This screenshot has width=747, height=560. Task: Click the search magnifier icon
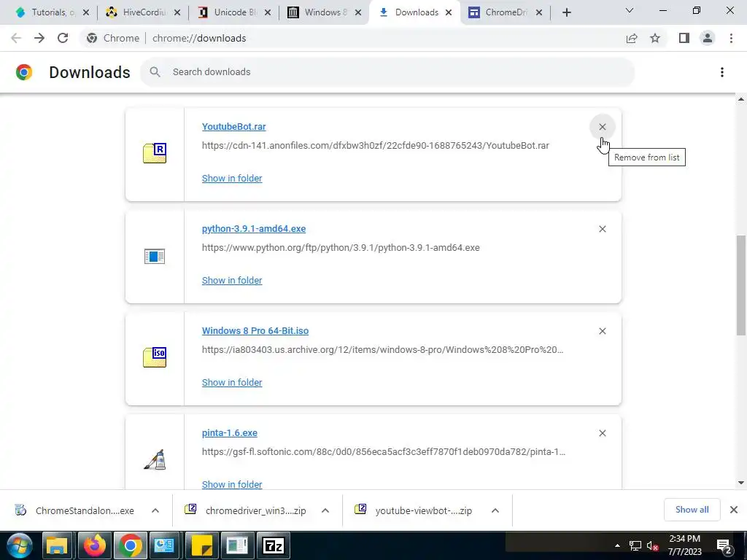(155, 72)
